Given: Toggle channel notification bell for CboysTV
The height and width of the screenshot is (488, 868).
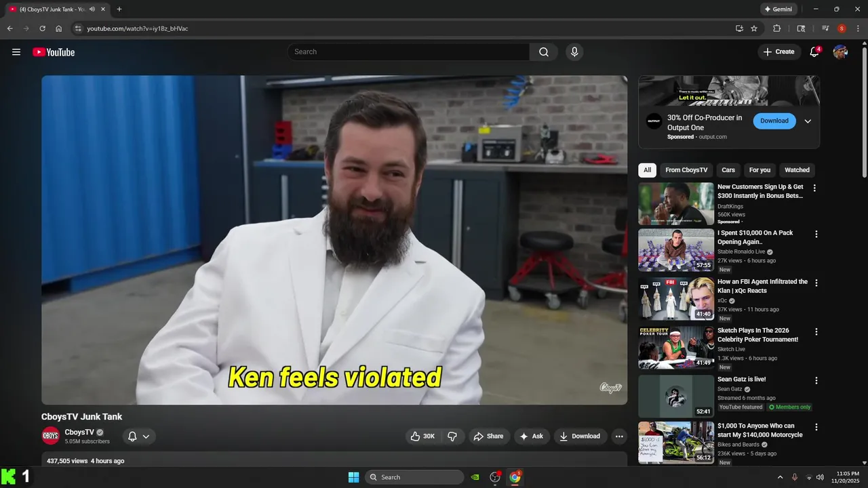Looking at the screenshot, I should [133, 436].
